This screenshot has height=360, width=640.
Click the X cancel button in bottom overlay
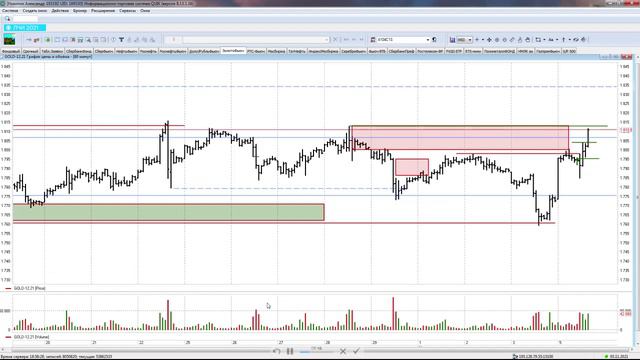tap(343, 351)
